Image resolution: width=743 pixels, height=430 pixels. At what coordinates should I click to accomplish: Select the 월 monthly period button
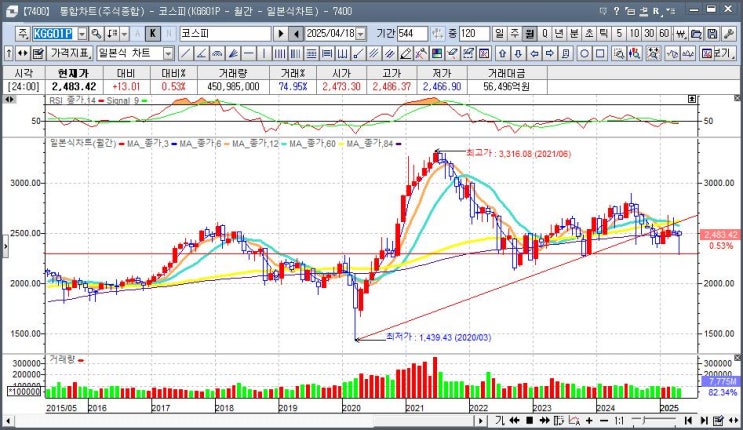click(x=529, y=34)
